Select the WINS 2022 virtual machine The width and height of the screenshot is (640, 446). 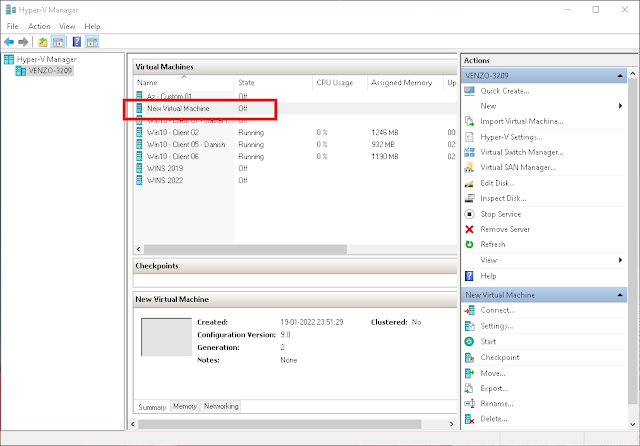[295, 180]
